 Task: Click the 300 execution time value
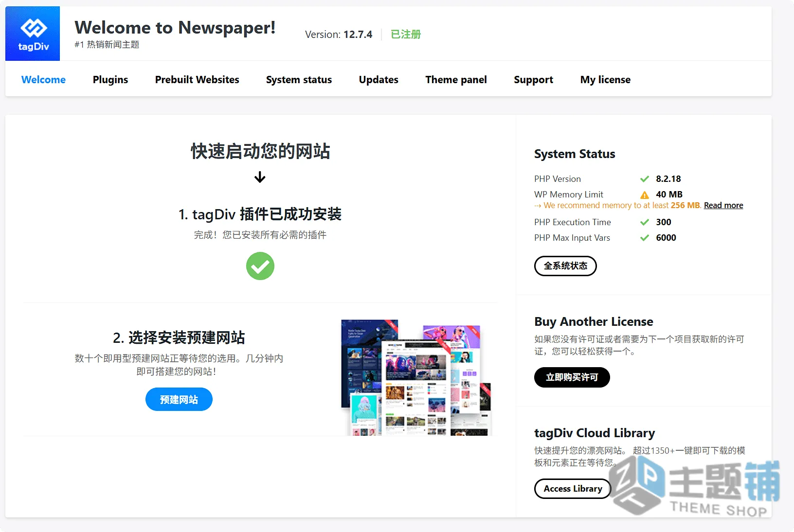[664, 222]
